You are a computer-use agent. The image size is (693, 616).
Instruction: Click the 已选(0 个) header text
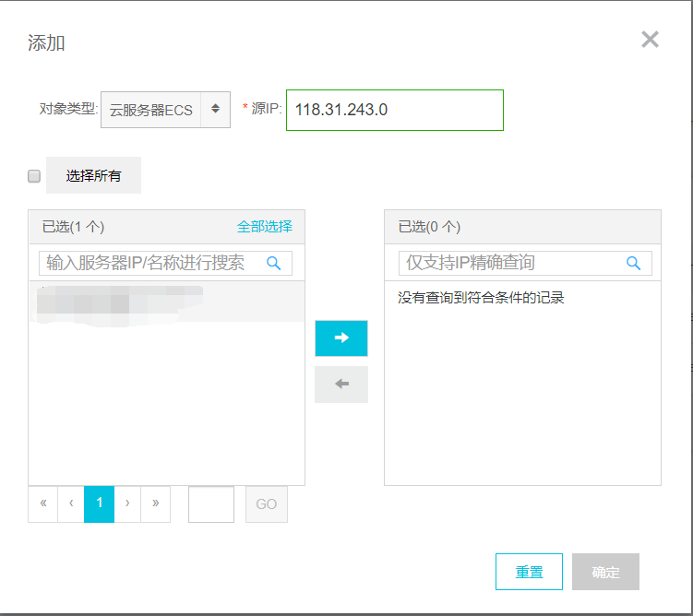(429, 227)
